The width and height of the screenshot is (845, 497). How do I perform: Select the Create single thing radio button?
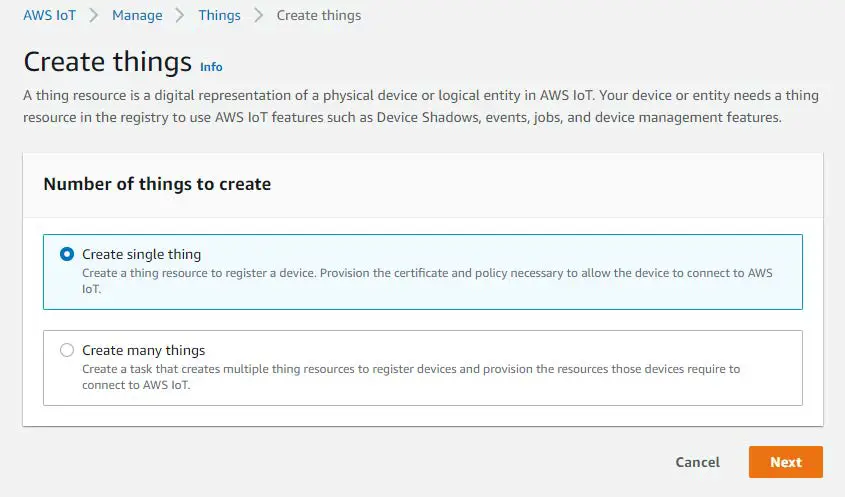[67, 254]
